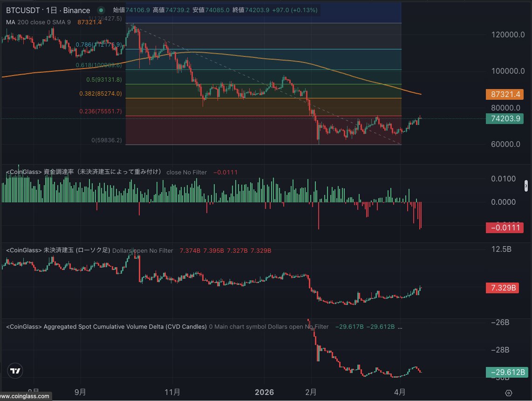The image size is (532, 401).
Task: Click the 11月 time axis label
Action: 172,392
